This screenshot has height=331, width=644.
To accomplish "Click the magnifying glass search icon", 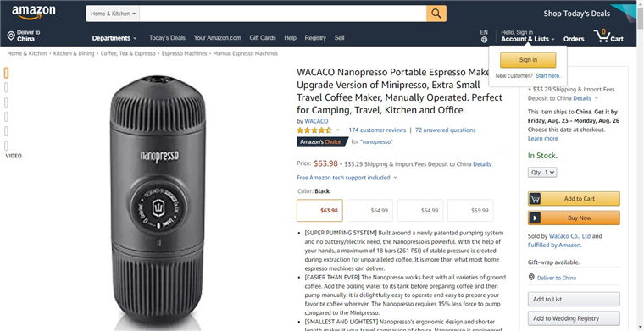I will (x=436, y=14).
